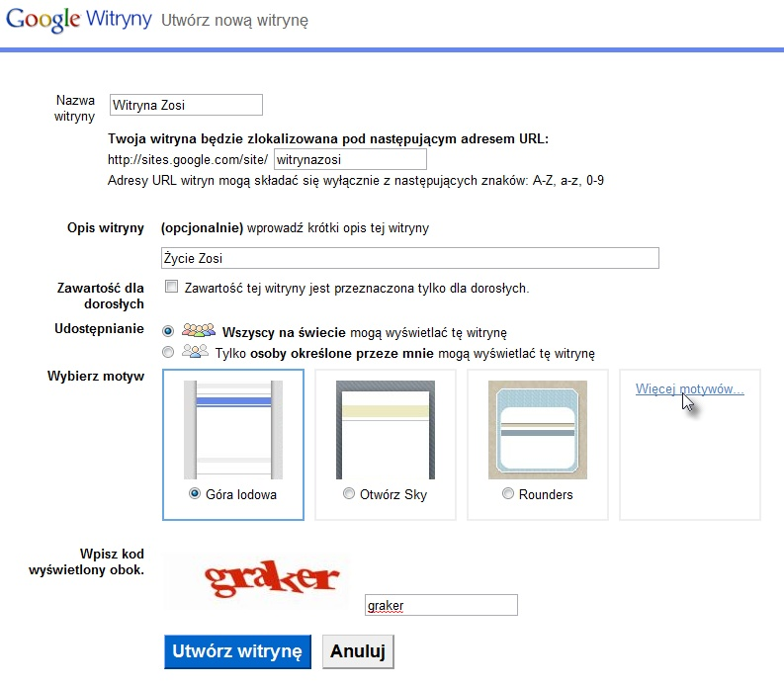Click the '(opcjonalnie) wprowadź krótki opis tej witryny' text
Image resolution: width=784 pixels, height=686 pixels.
(x=295, y=228)
